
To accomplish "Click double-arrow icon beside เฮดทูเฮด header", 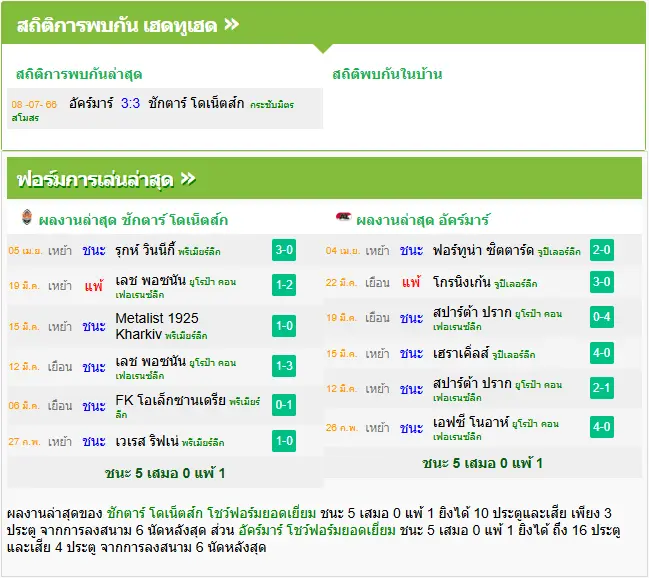I will pos(231,24).
